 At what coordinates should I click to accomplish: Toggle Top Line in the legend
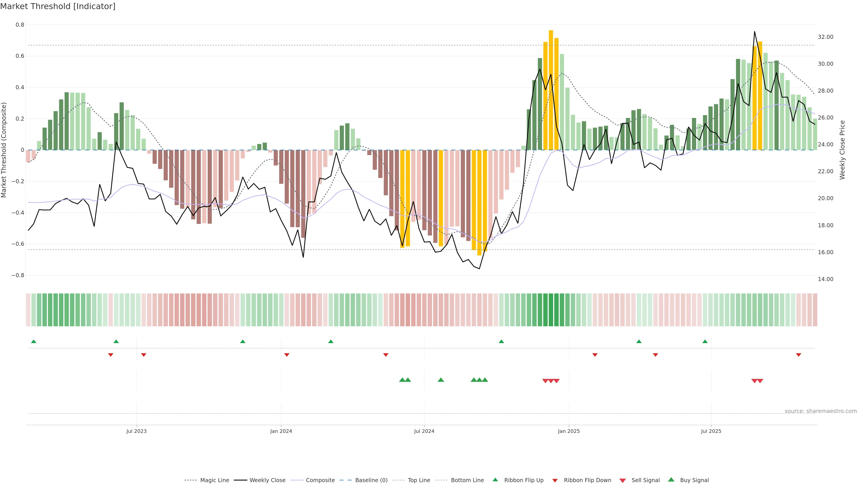[419, 480]
